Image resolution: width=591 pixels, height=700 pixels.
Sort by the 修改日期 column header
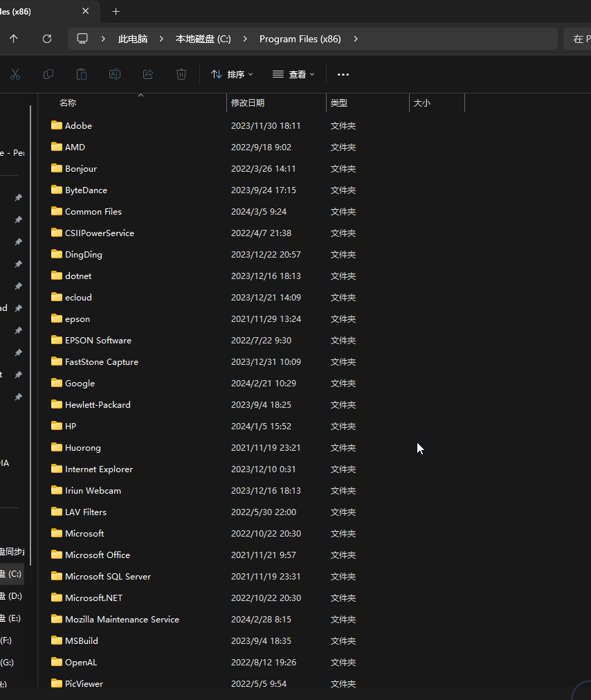coord(248,102)
